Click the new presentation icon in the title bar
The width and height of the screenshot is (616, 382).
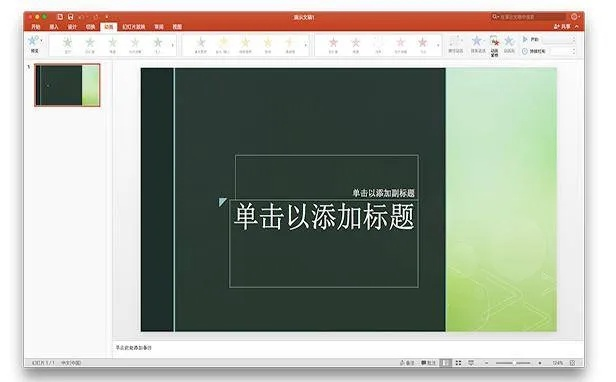(x=60, y=17)
